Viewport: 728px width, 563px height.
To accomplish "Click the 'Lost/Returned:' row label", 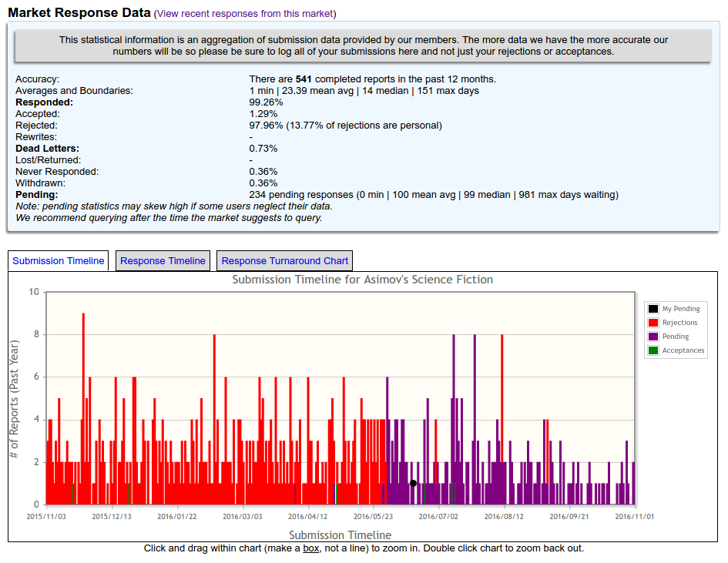I will point(48,161).
